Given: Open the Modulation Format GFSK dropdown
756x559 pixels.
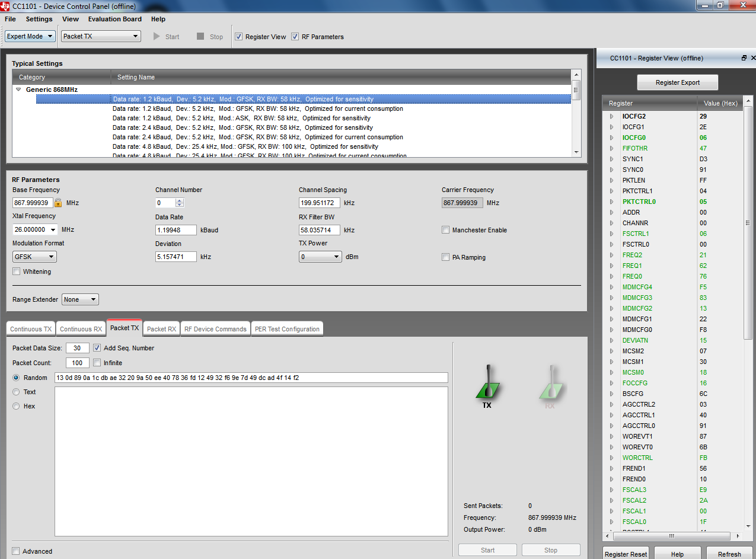Looking at the screenshot, I should coord(34,257).
